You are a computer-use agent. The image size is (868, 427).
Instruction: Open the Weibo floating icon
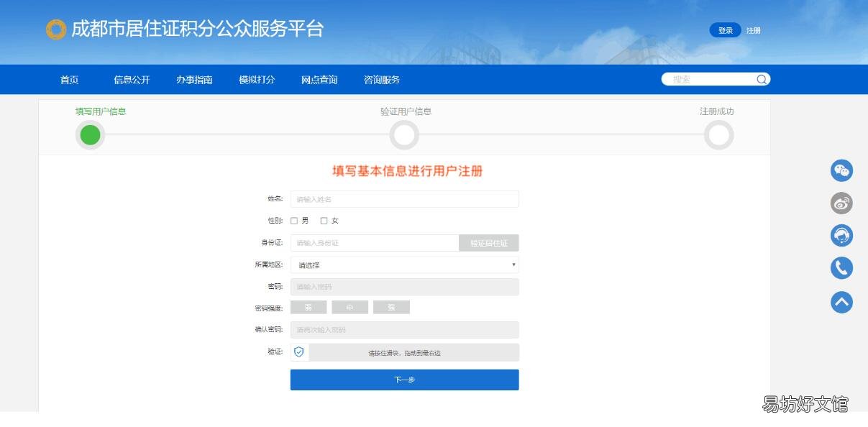coord(841,203)
